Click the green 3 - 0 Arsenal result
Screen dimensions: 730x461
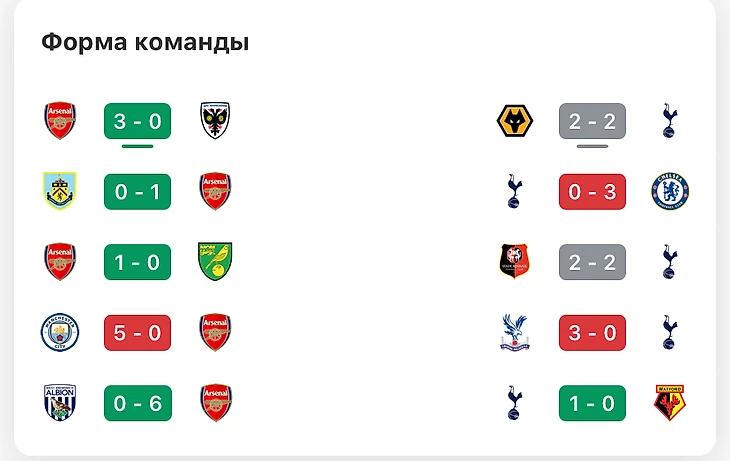pos(137,121)
